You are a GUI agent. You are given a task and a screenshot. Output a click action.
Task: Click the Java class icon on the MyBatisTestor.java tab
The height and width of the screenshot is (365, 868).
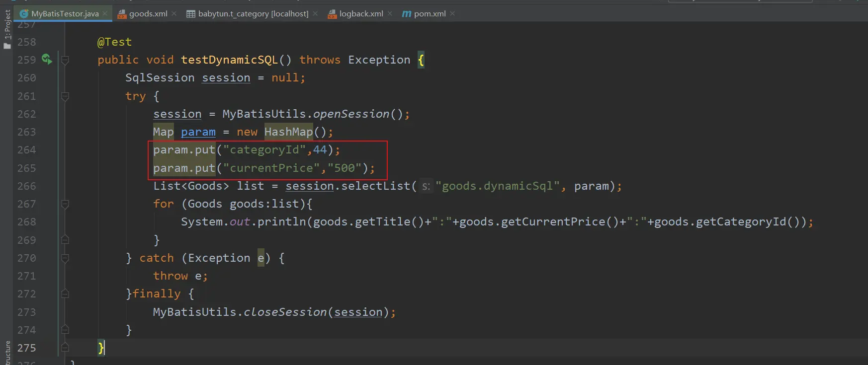[x=24, y=14]
